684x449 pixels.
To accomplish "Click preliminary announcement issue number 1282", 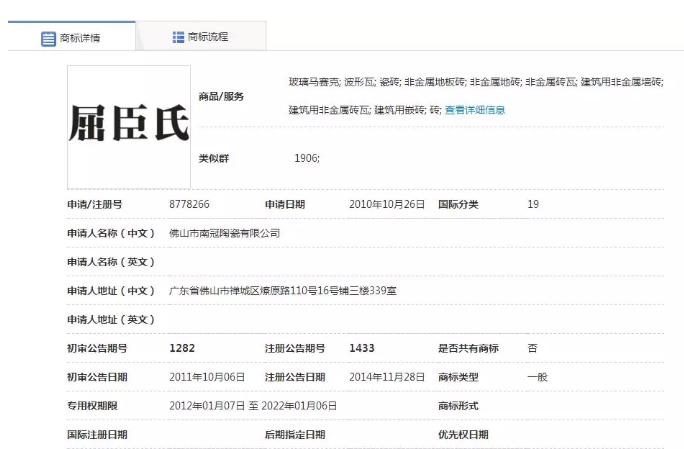I will pyautogui.click(x=181, y=348).
